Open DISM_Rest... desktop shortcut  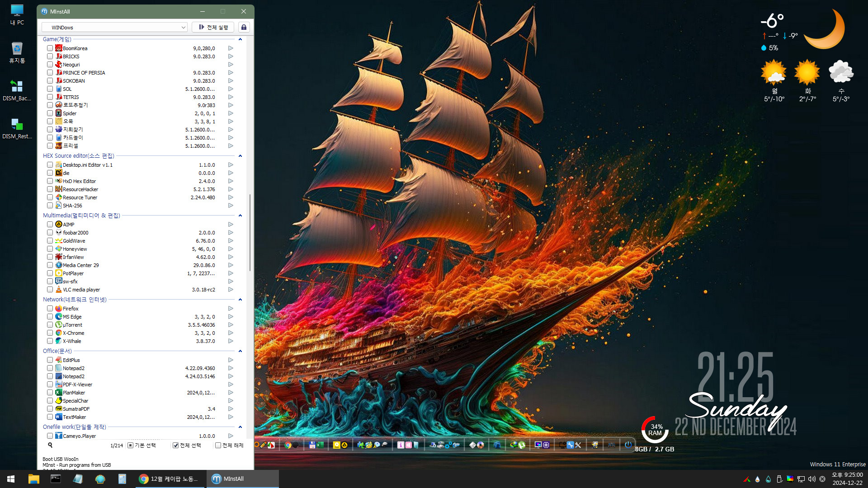click(17, 128)
